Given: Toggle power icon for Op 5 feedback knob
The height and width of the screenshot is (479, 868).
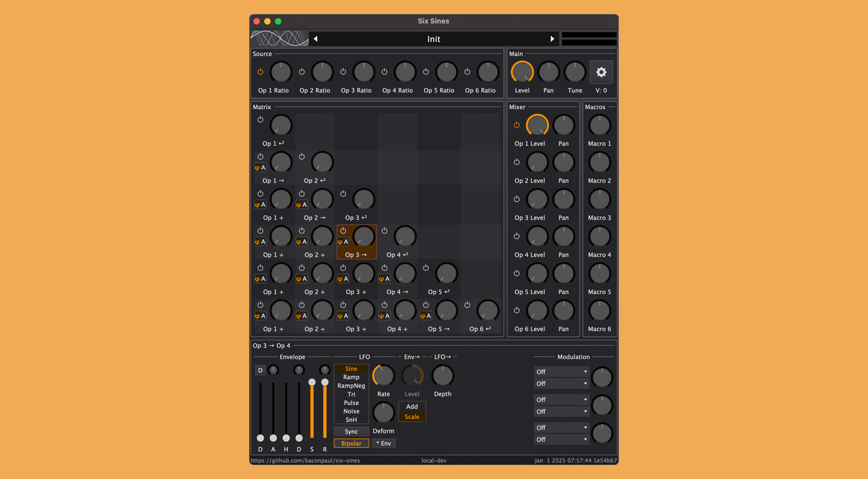Looking at the screenshot, I should 426,268.
